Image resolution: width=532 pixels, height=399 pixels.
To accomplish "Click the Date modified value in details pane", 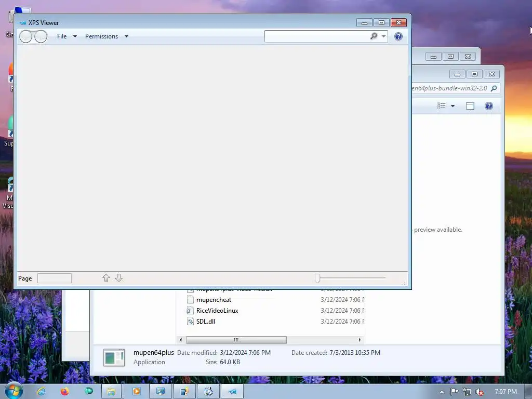I will (x=245, y=353).
